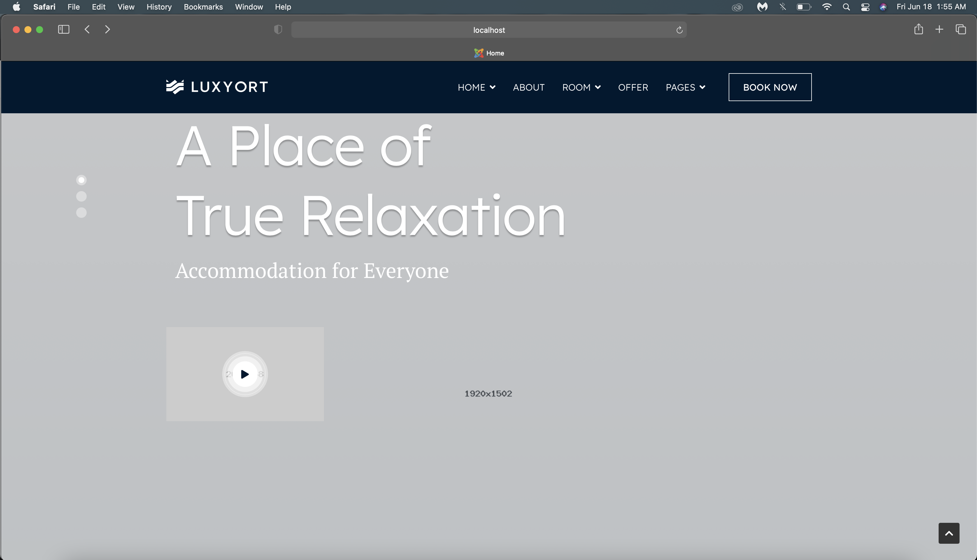The image size is (977, 560).
Task: Go back with the back arrow
Action: tap(88, 30)
